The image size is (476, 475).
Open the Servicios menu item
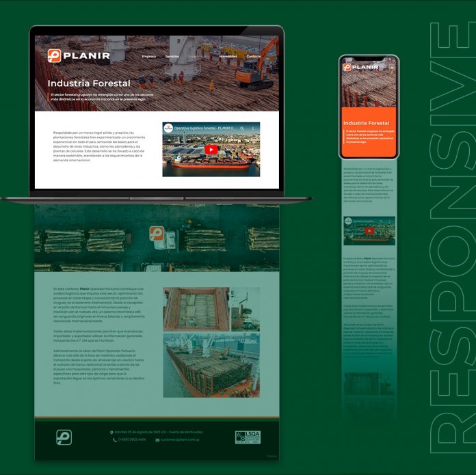click(x=172, y=56)
